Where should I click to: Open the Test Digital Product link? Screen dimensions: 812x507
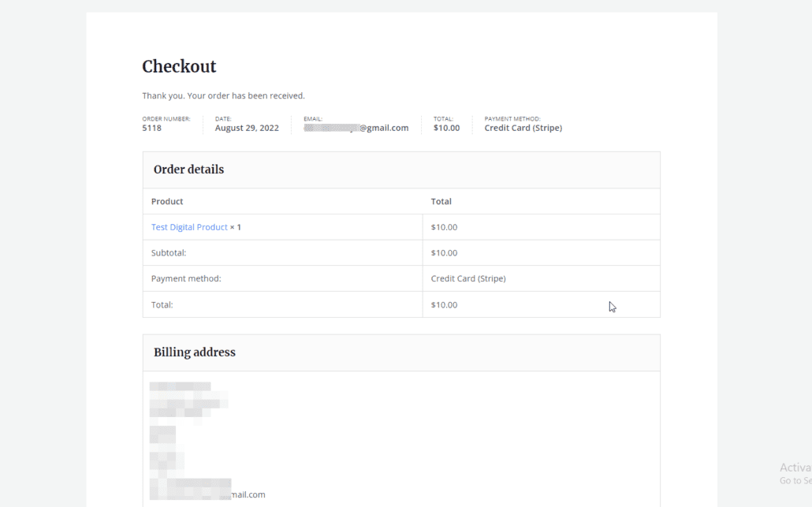189,227
